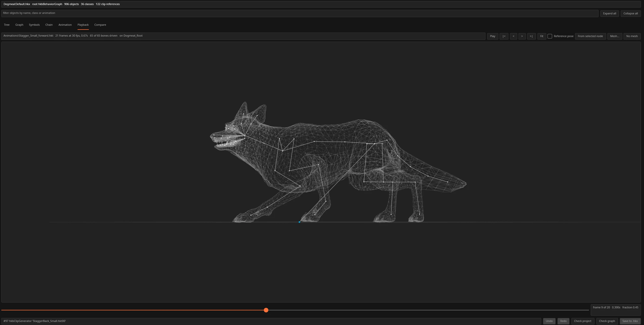Step forward one frame with > button

[x=522, y=36]
